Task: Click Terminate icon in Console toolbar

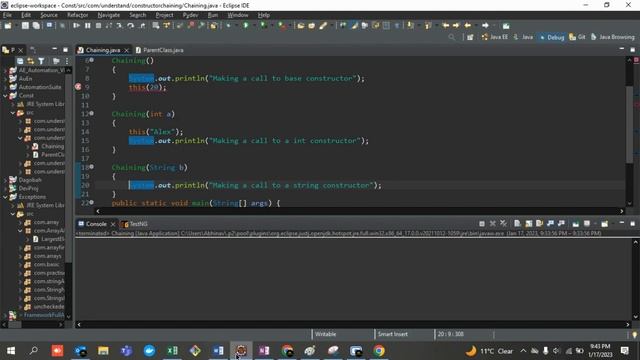Action: coord(482,224)
